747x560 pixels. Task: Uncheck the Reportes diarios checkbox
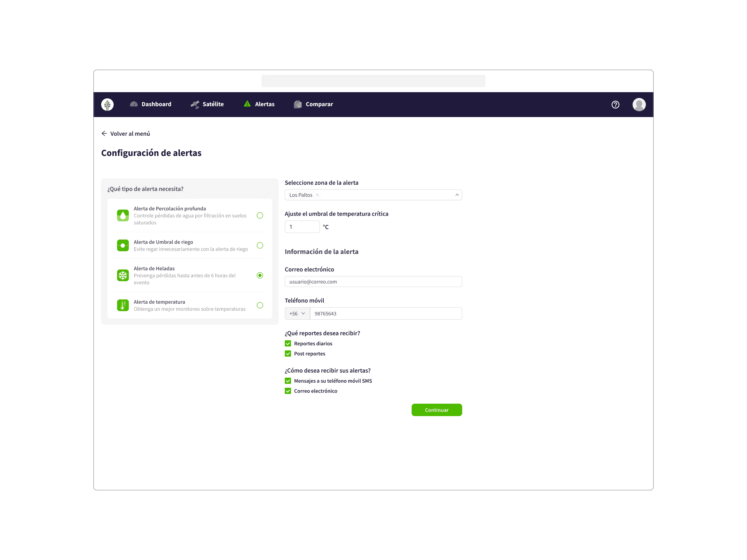tap(288, 343)
